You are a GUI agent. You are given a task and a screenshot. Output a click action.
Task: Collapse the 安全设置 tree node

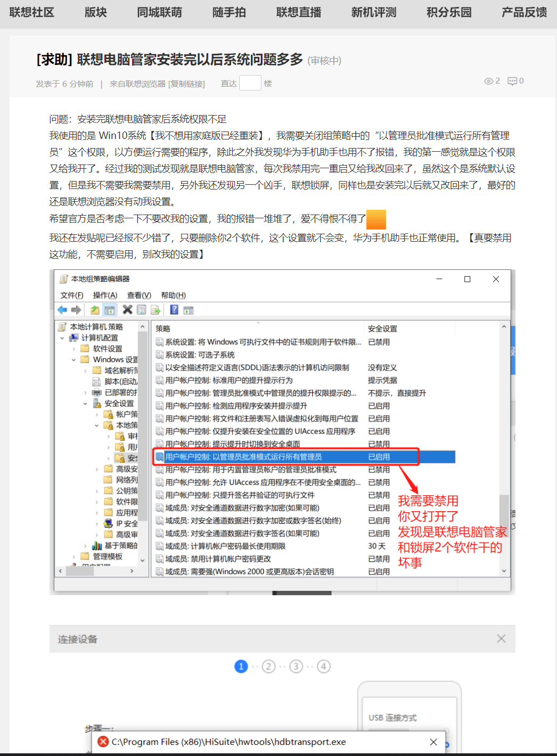tap(85, 404)
